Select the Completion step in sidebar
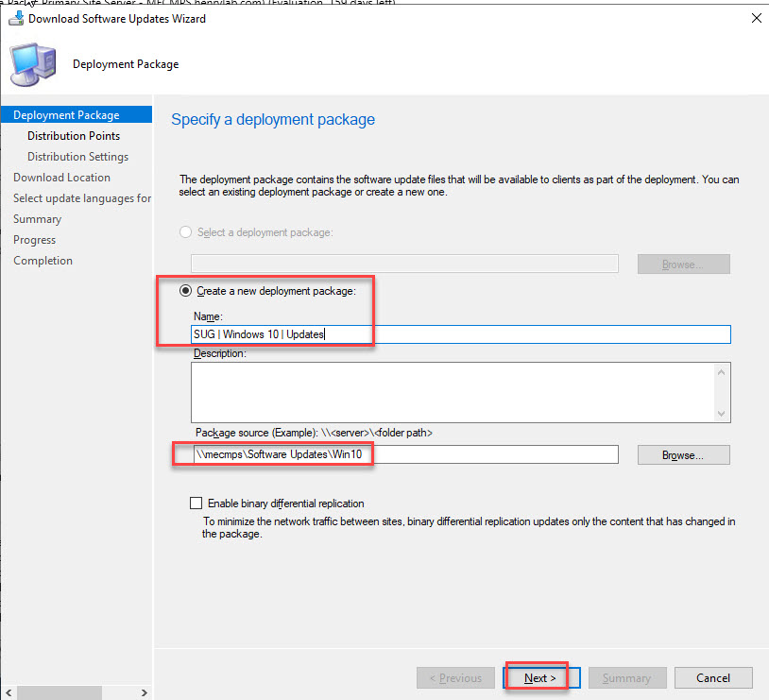 click(x=43, y=261)
